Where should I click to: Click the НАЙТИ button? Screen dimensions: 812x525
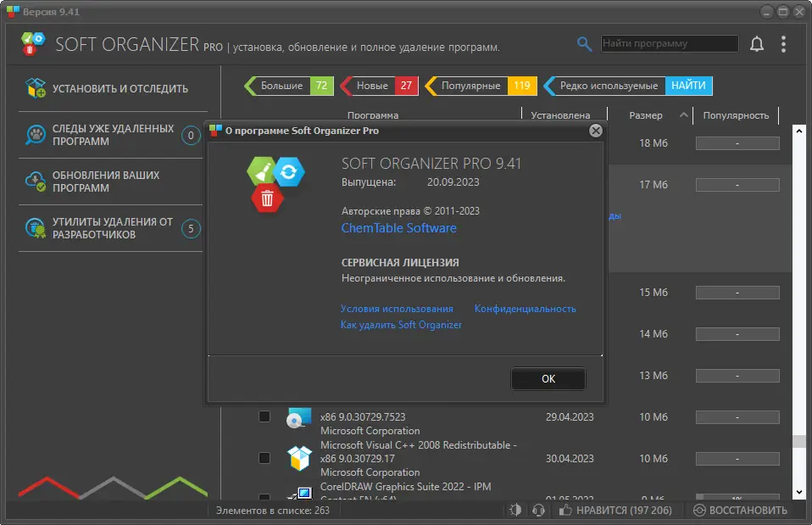tap(688, 86)
